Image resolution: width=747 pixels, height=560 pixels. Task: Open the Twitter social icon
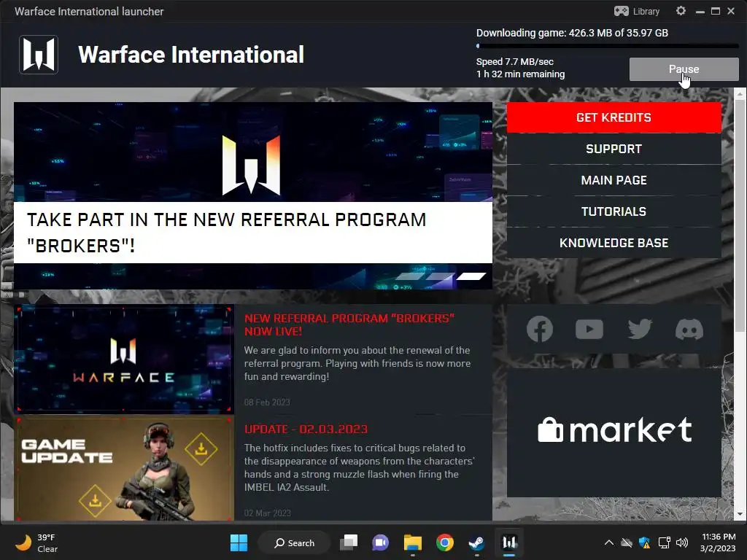639,329
